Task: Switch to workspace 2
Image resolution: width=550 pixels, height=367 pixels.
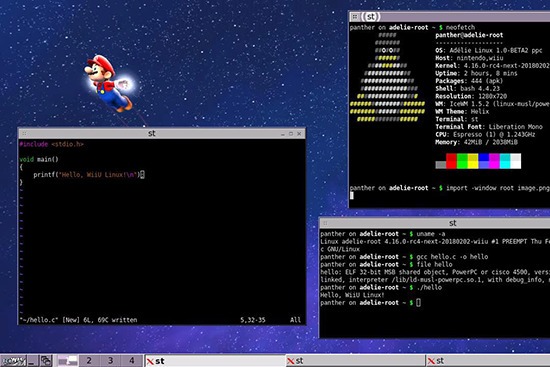Action: point(89,361)
